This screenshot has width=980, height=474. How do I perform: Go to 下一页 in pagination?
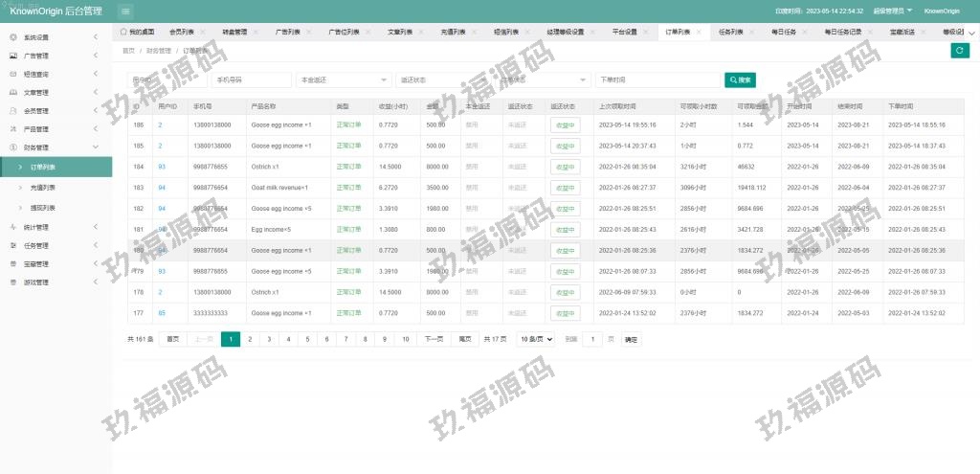[x=433, y=339]
